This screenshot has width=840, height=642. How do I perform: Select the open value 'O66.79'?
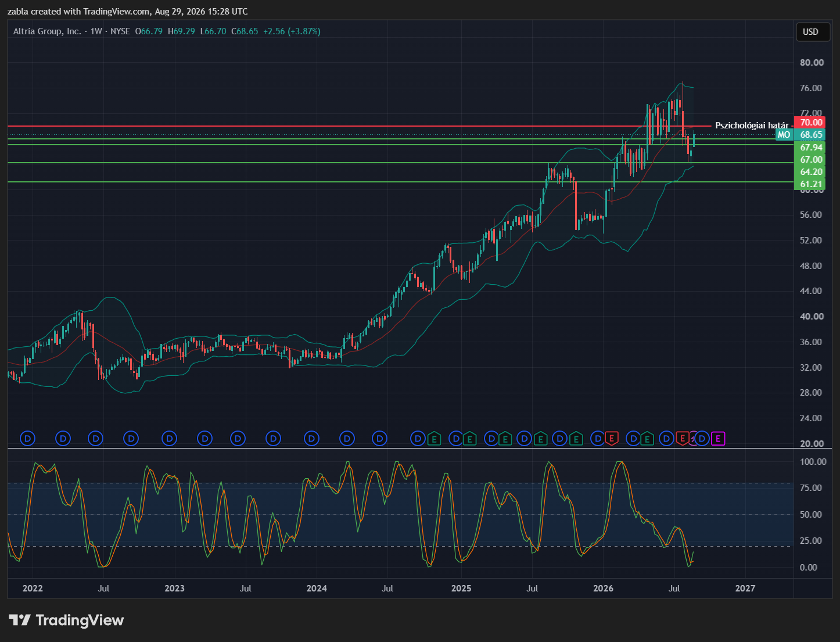coord(149,31)
